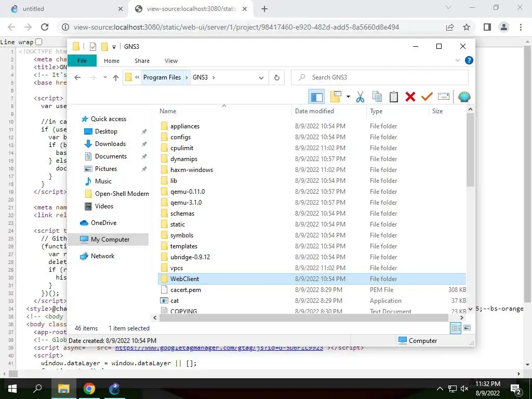Image resolution: width=532 pixels, height=399 pixels.
Task: Select My Computer in navigation pane
Action: (x=108, y=240)
